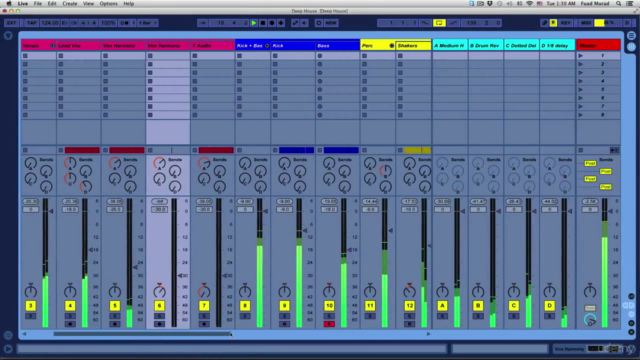
Task: Click NEW to prepare scene
Action: pos(331,23)
